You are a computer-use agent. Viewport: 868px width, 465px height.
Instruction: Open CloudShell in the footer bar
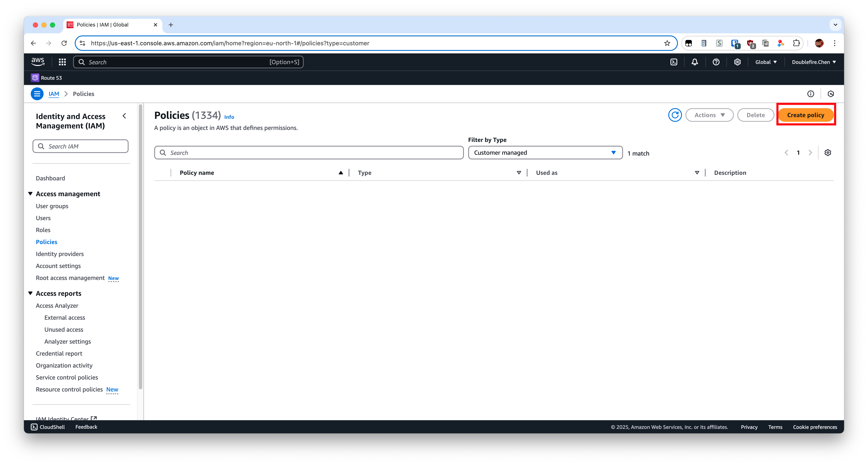click(48, 427)
